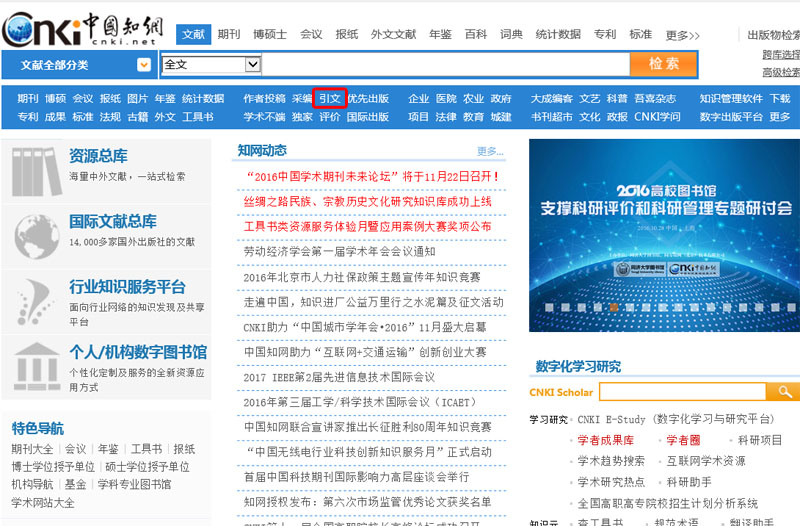This screenshot has height=526, width=800.
Task: Open the 资源总库 bookshelf icon
Action: tap(37, 171)
